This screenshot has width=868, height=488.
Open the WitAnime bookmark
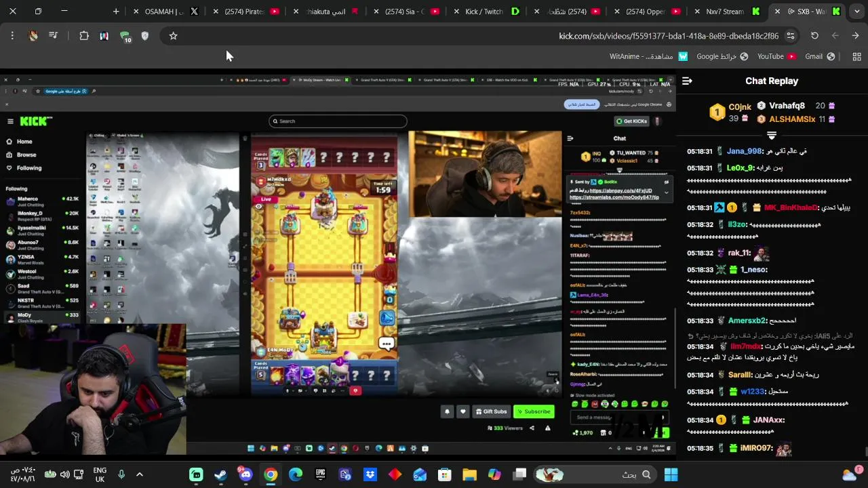point(648,56)
